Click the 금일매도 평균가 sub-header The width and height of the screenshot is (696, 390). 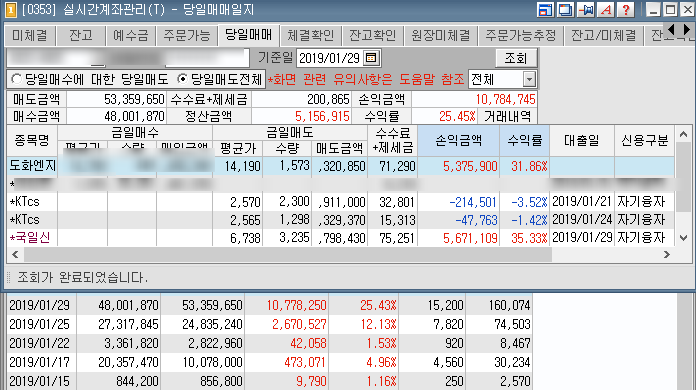(238, 149)
